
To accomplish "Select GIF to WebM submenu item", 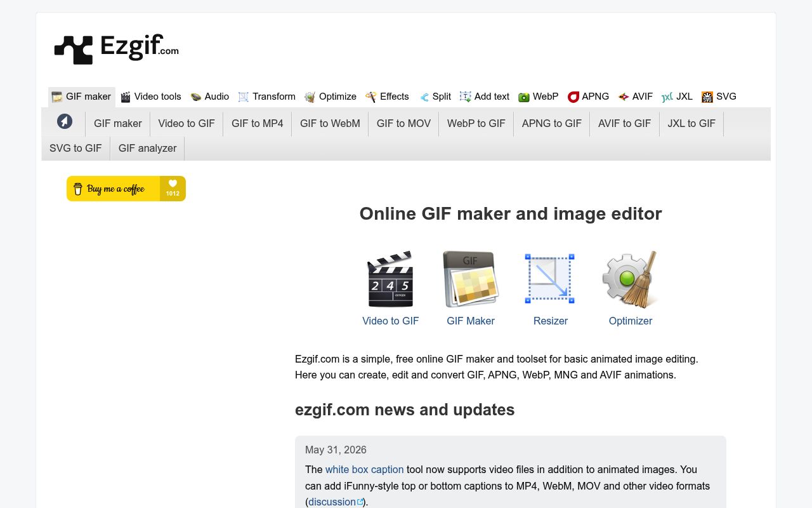I will pos(330,123).
